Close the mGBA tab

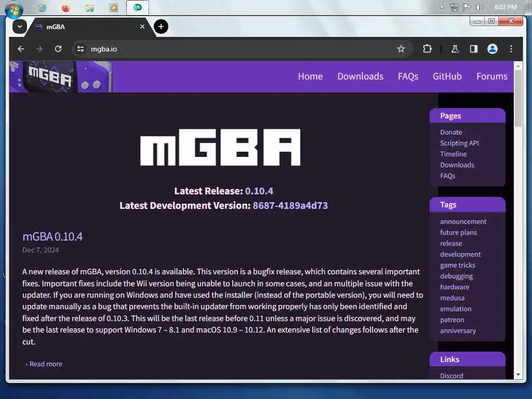point(142,26)
